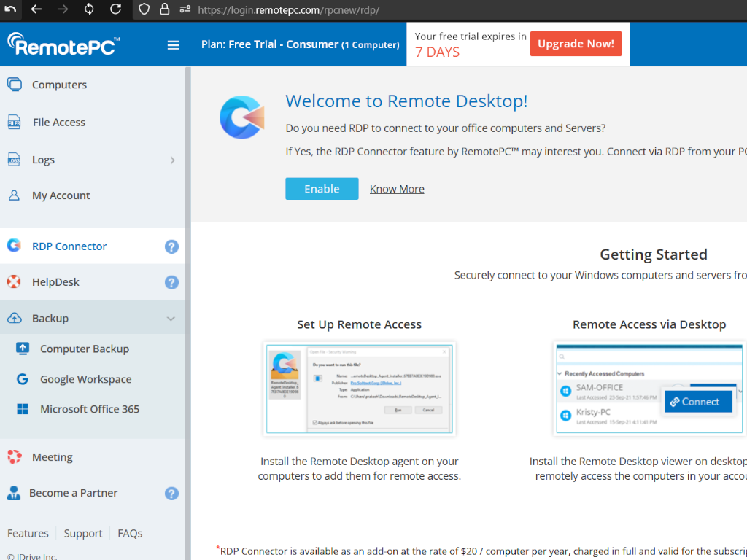Click the File Access folder icon
747x560 pixels.
click(15, 122)
